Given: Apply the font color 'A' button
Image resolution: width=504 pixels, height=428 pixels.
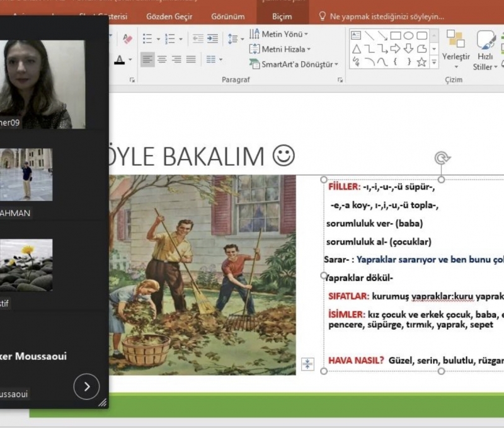Looking at the screenshot, I should (120, 59).
